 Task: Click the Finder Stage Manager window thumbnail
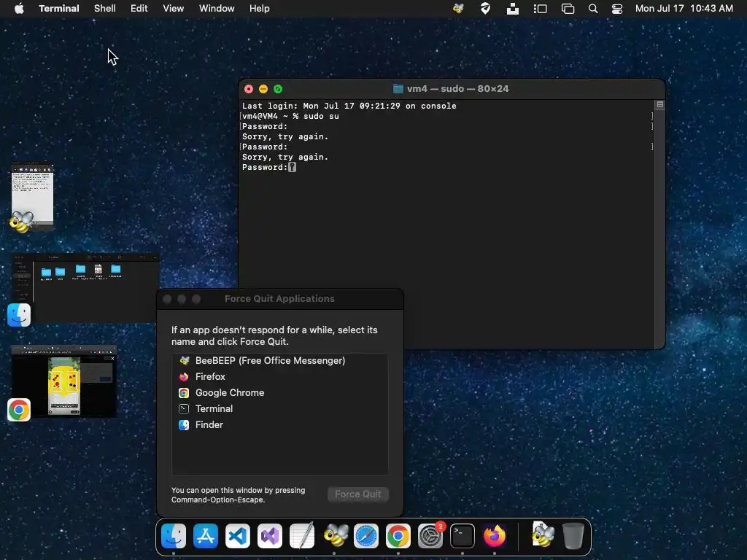86,287
